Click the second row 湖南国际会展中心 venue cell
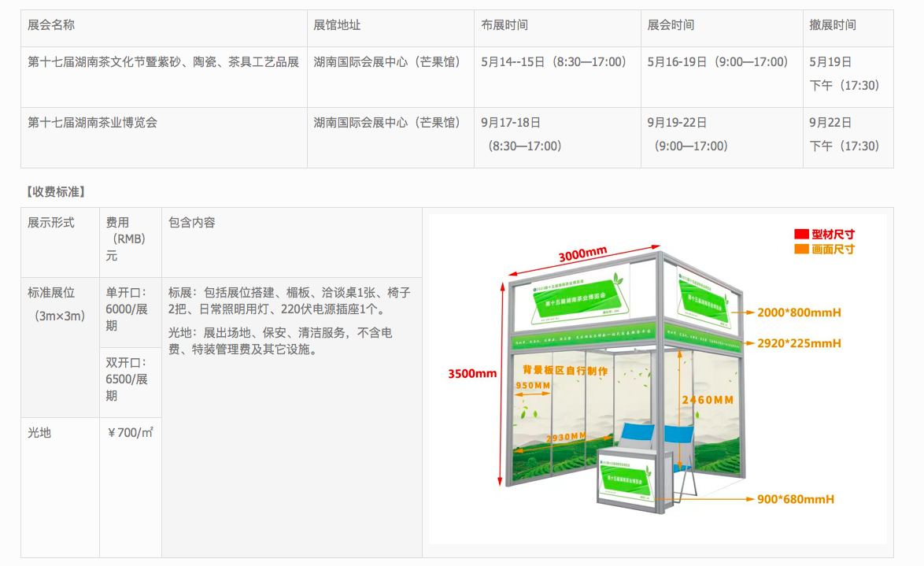Screen dimensions: 924x566 tap(390, 138)
